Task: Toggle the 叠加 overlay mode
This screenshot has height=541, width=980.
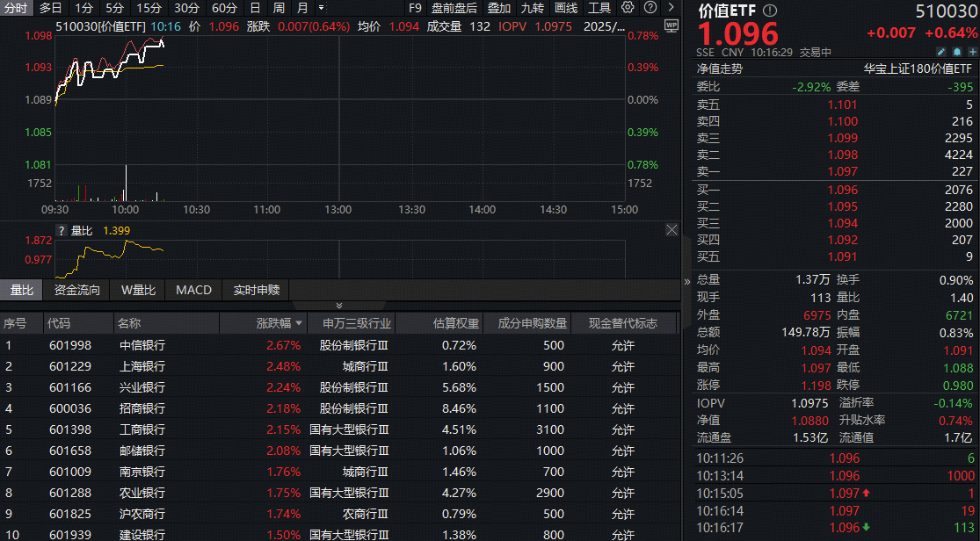Action: [x=500, y=8]
